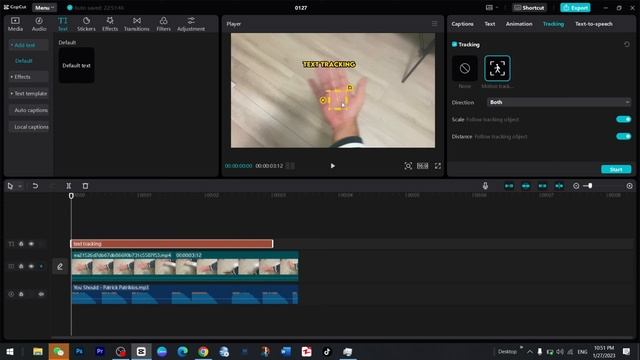Screen dimensions: 640x360
Task: Mute the audio track
Action: pyautogui.click(x=41, y=294)
